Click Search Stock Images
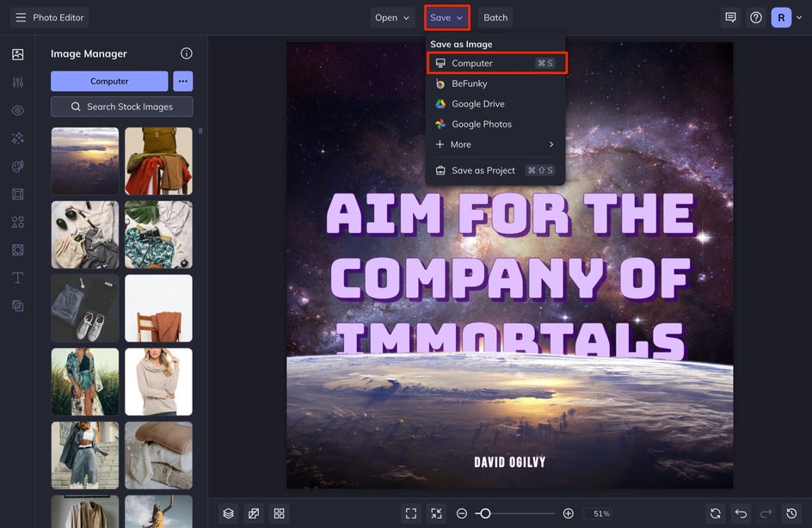Screen dimensions: 812x528 coord(121,107)
